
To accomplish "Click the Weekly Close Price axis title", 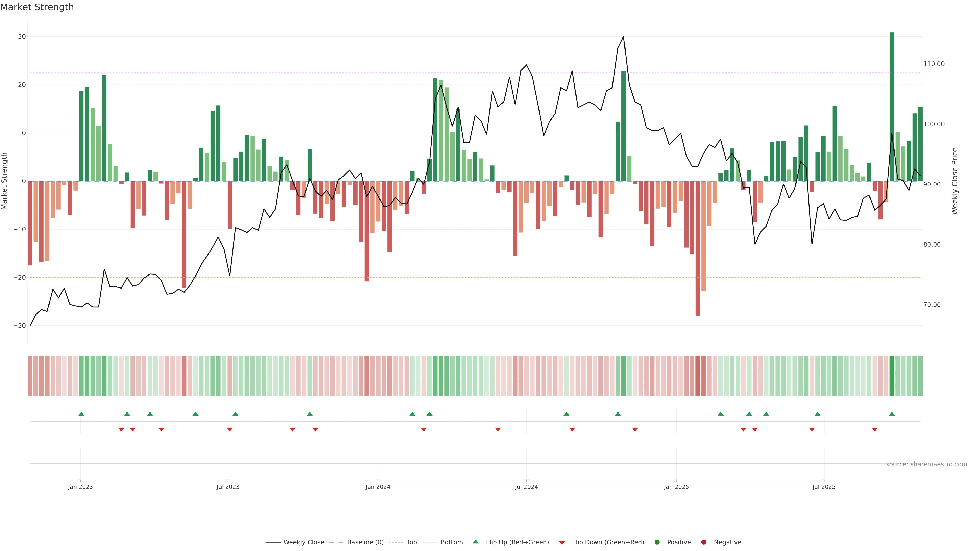I will [955, 181].
